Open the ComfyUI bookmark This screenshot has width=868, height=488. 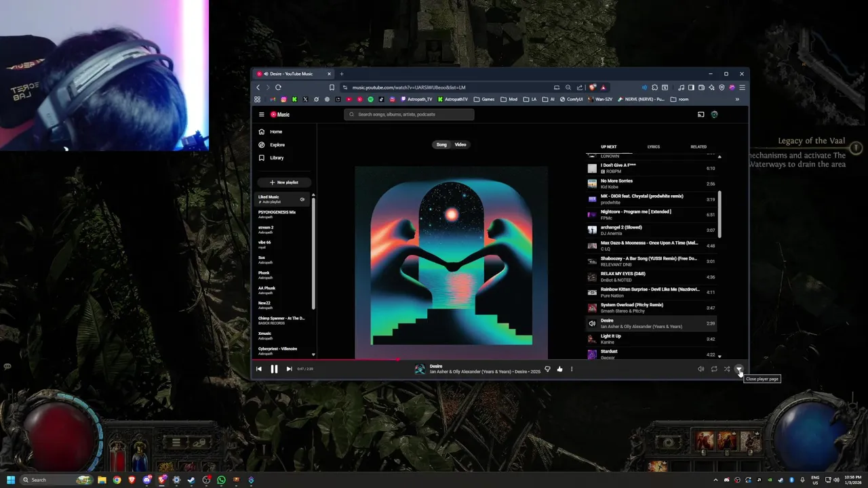click(572, 100)
